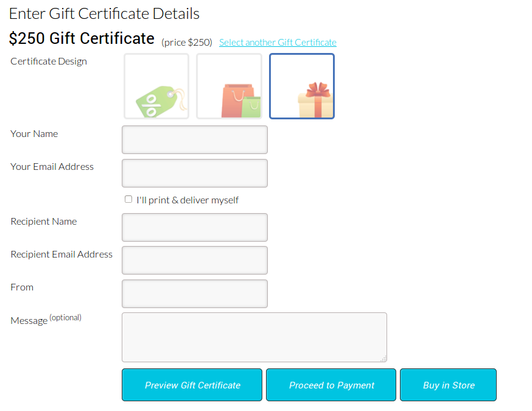Focus the Your Email Address field
Image resolution: width=532 pixels, height=411 pixels.
(x=195, y=173)
